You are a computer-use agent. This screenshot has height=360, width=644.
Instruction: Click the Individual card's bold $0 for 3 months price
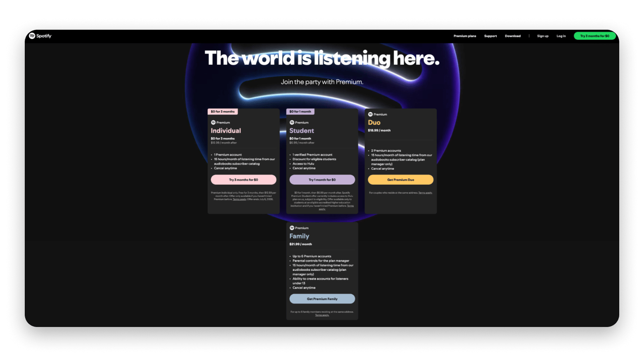click(223, 139)
